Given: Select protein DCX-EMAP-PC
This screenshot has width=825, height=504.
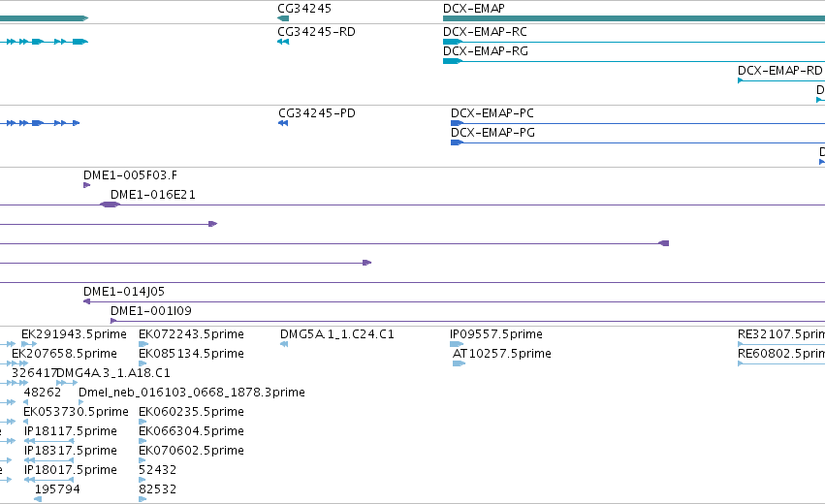Looking at the screenshot, I should (x=492, y=113).
